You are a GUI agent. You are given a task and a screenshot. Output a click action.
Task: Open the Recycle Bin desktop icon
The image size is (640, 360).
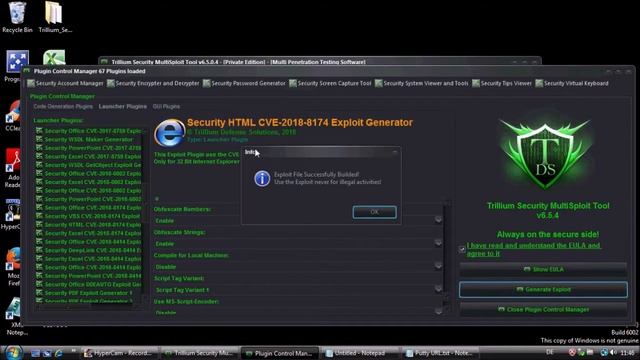[x=17, y=18]
